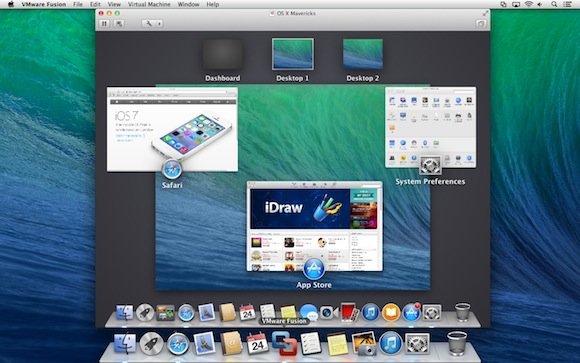The height and width of the screenshot is (363, 580).
Task: Open FaceTime in the virtual machine's Dock
Action: (x=329, y=313)
